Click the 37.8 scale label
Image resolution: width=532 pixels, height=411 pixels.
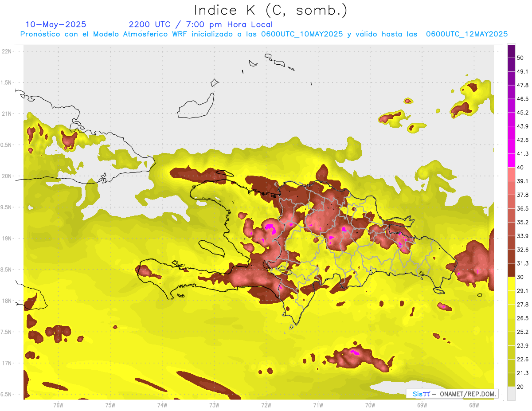click(523, 195)
